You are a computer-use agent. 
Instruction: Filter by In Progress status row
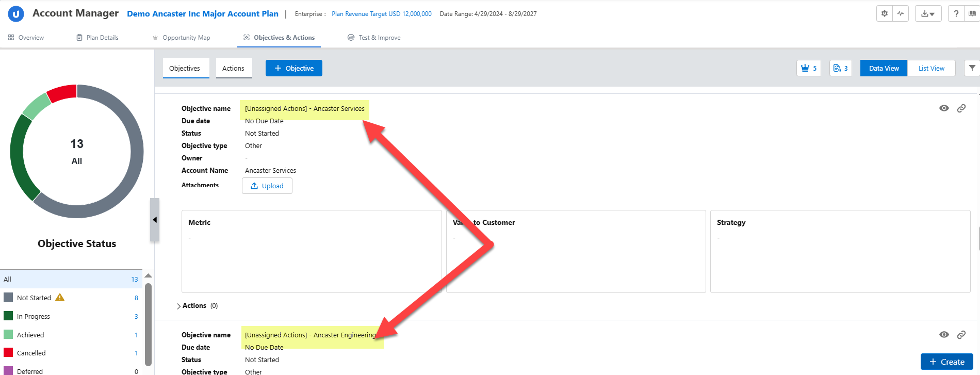point(34,316)
